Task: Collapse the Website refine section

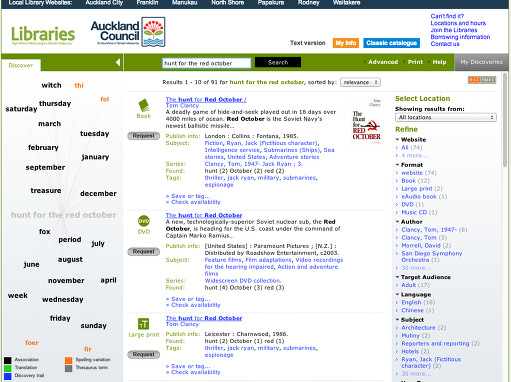Action: click(x=397, y=140)
